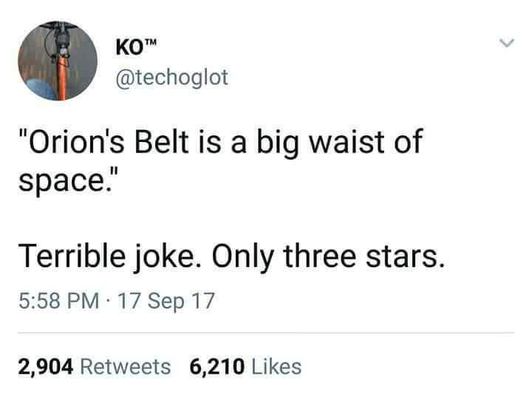Open the Likes label list

tap(276, 367)
